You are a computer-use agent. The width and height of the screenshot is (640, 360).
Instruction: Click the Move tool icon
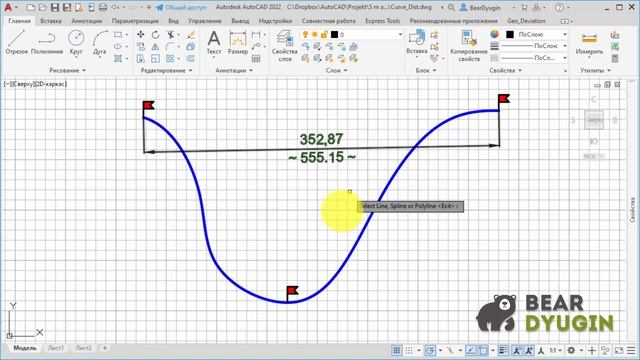[x=140, y=35]
